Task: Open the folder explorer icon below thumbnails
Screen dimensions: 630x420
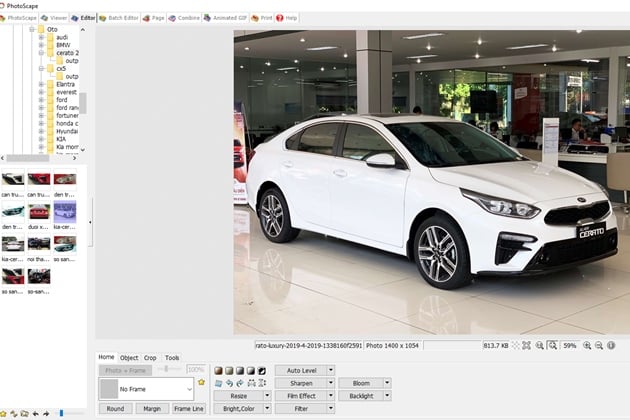Action: [x=25, y=414]
